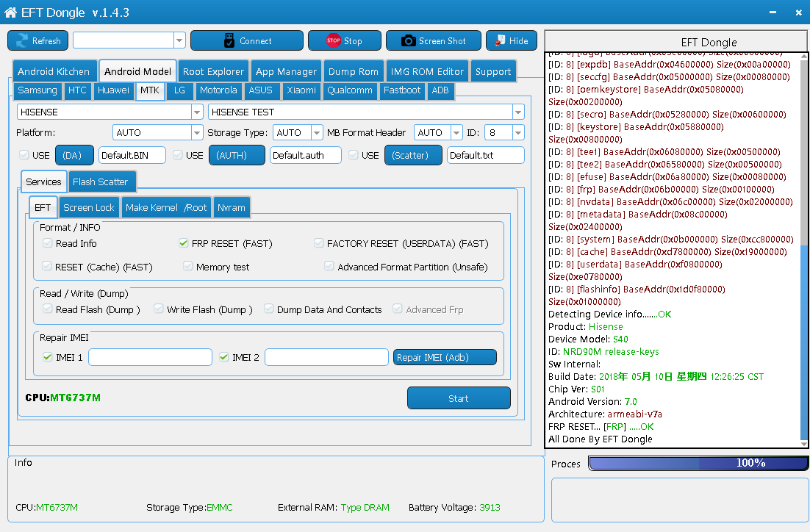Viewport: 810px width, 532px height.
Task: Open the MB Format Header dropdown
Action: (456, 133)
